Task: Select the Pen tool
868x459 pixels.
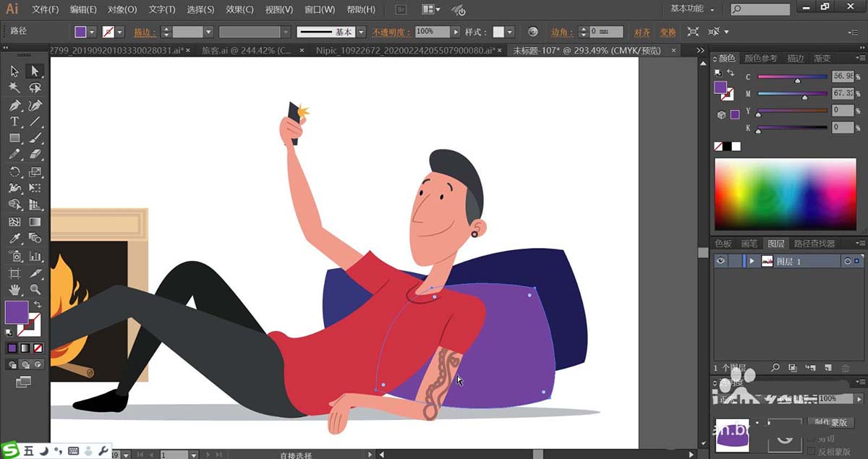Action: tap(14, 105)
